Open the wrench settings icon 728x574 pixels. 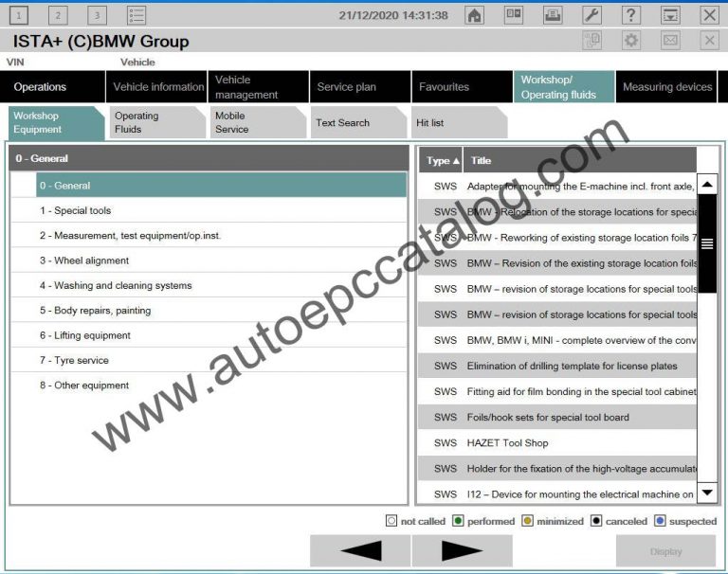pyautogui.click(x=591, y=15)
